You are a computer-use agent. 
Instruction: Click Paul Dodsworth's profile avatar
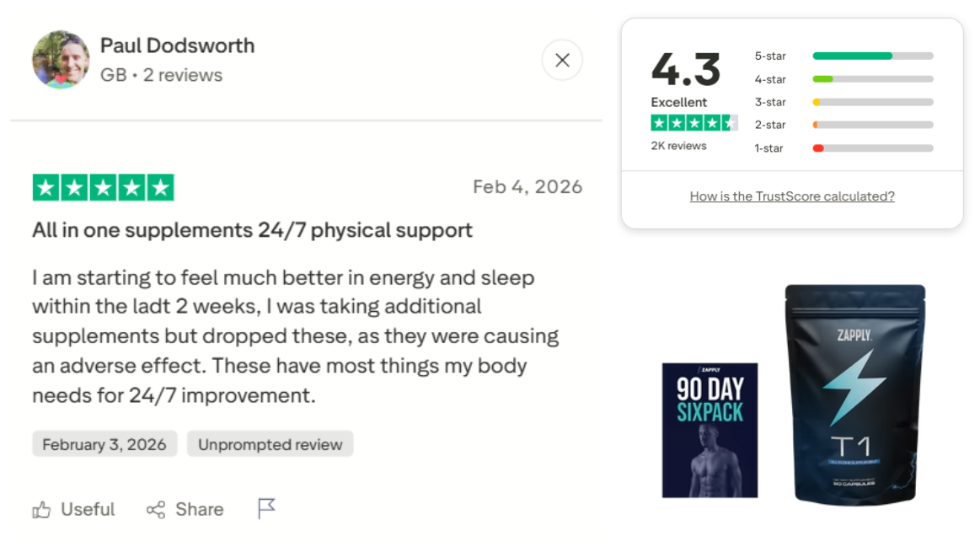(61, 61)
